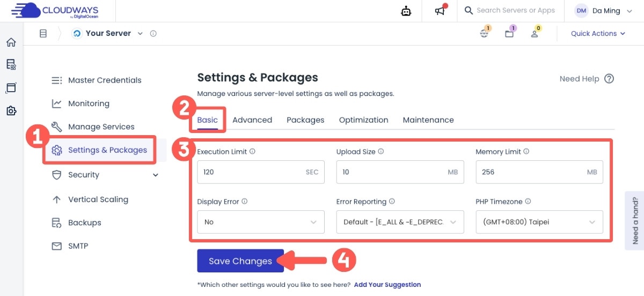Screen dimensions: 644x296
Task: Click the Execution Limit info icon
Action: coord(252,152)
